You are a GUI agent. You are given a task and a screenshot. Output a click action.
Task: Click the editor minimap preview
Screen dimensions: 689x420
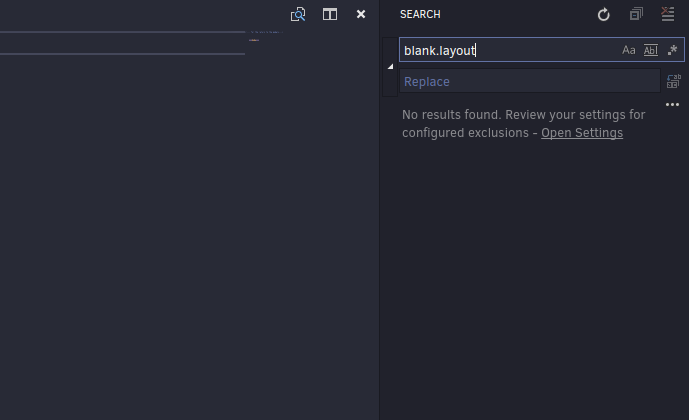(x=266, y=36)
